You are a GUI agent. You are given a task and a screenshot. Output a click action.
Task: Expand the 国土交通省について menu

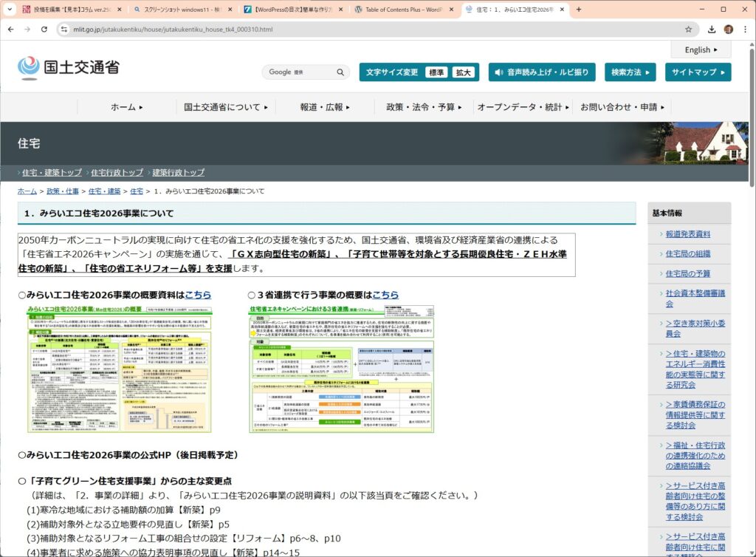[x=226, y=107]
